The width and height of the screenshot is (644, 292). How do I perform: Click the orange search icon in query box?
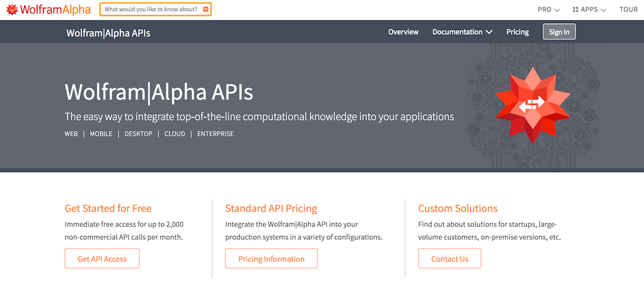pos(206,9)
